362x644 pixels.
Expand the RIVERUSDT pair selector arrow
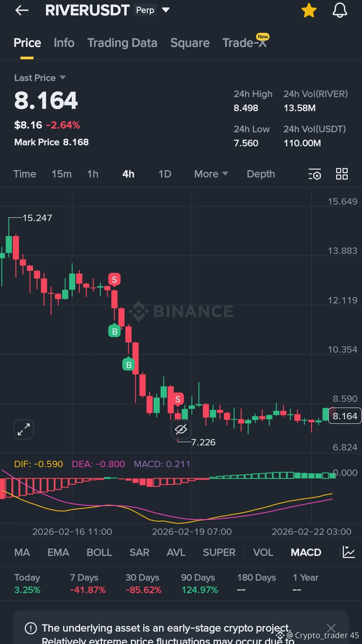click(166, 10)
